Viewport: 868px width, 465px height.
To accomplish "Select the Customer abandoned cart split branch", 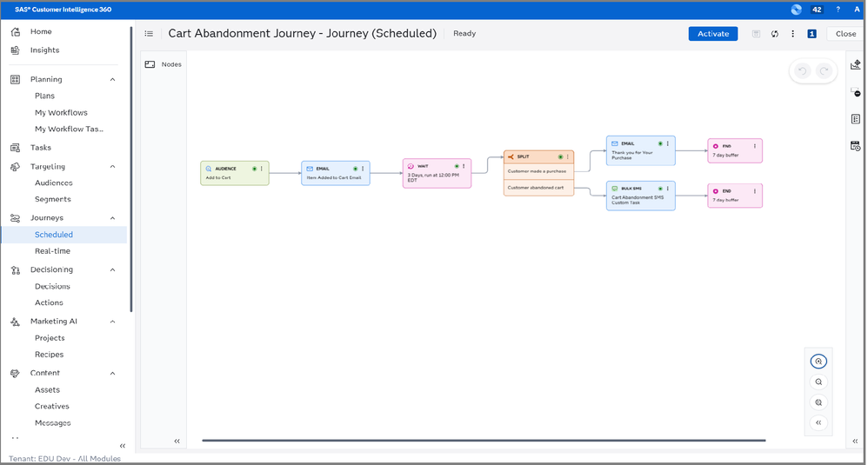I will (538, 188).
